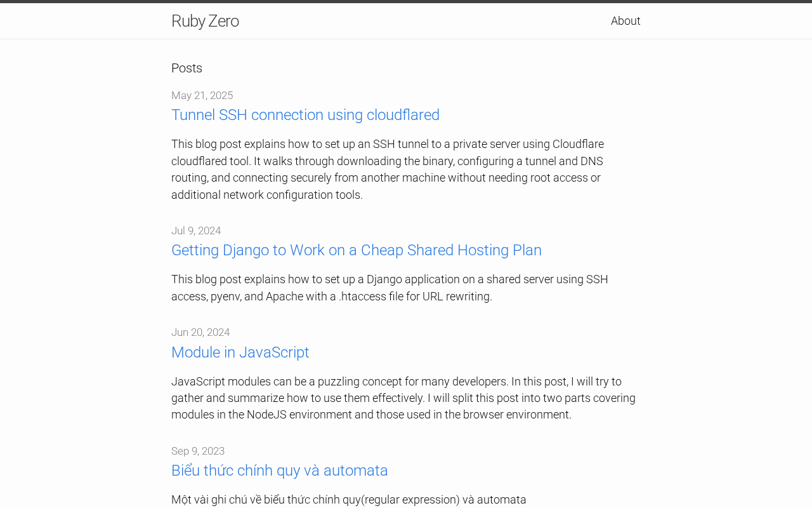
Task: Open the Ruby Zero home link
Action: pyautogui.click(x=205, y=21)
